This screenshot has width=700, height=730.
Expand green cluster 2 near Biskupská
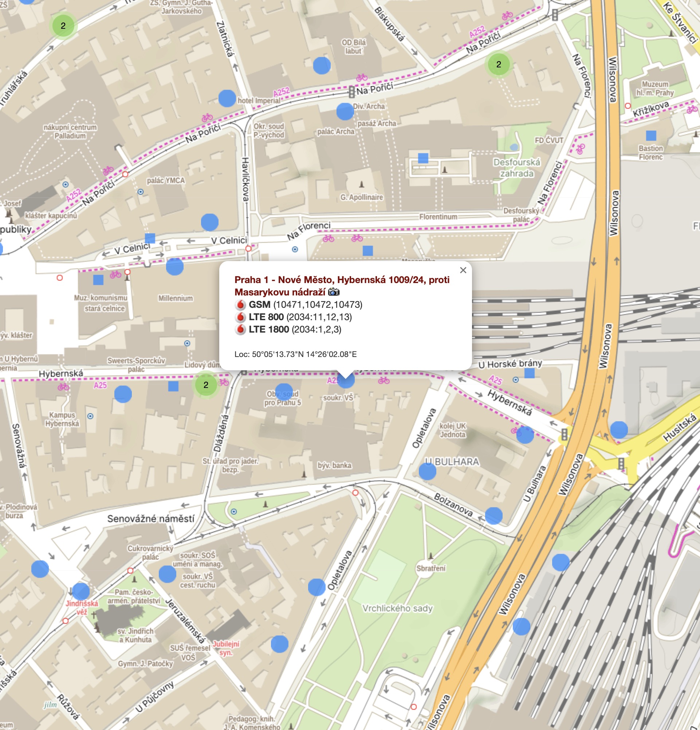click(x=499, y=64)
